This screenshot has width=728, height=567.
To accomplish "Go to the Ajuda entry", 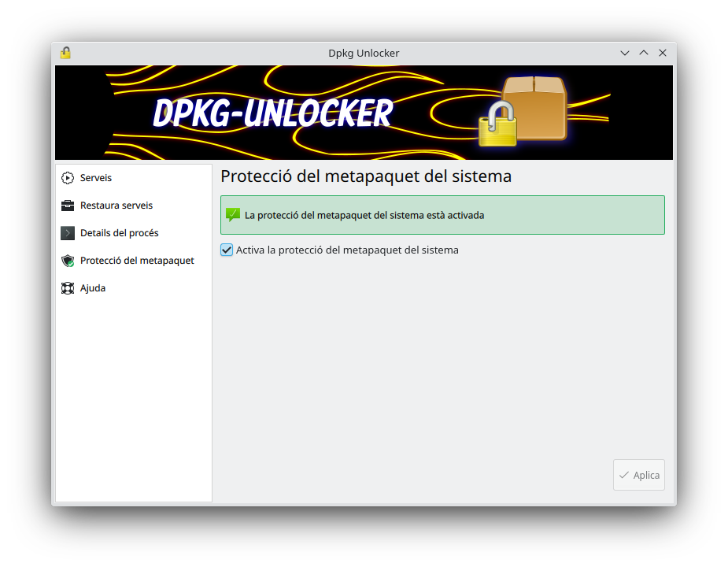I will tap(93, 288).
